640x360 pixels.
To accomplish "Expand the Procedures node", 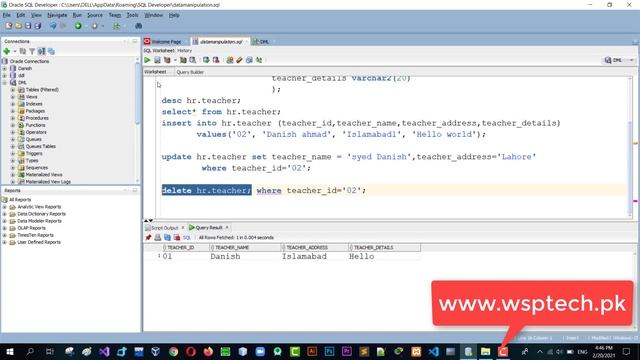I will click(x=13, y=118).
